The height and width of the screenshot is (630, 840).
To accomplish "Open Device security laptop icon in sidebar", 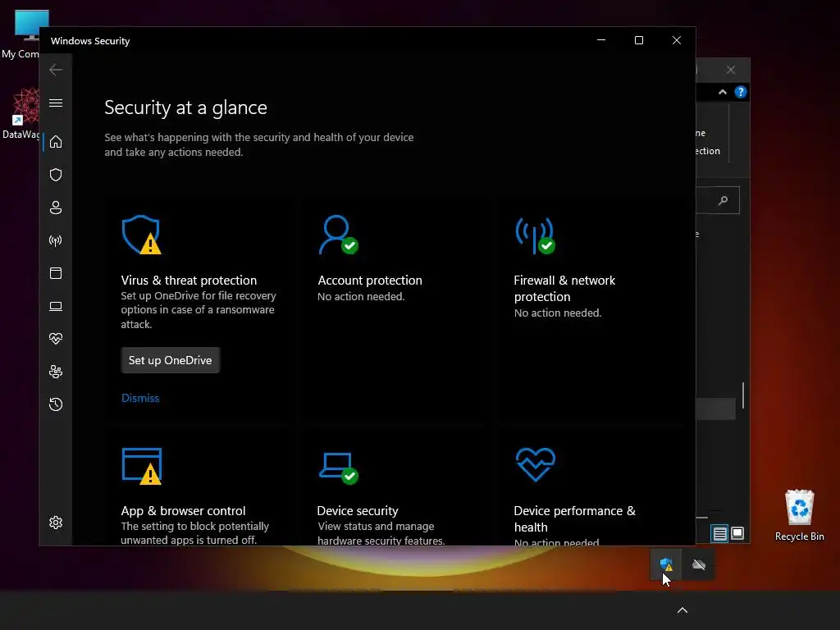I will coord(56,307).
